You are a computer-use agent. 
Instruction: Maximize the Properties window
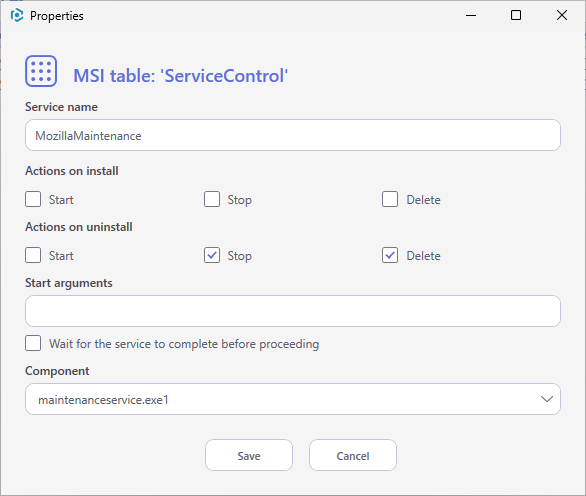516,16
